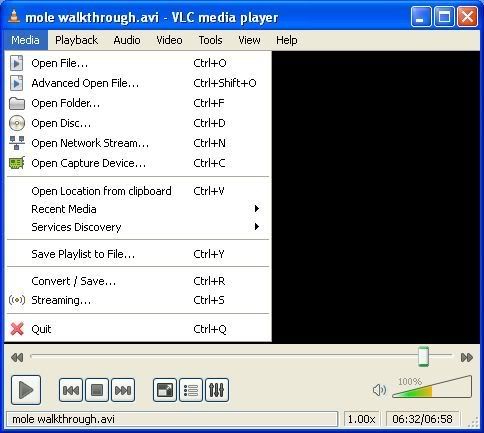Skip to previous media in playlist
This screenshot has width=484, height=433.
click(71, 390)
